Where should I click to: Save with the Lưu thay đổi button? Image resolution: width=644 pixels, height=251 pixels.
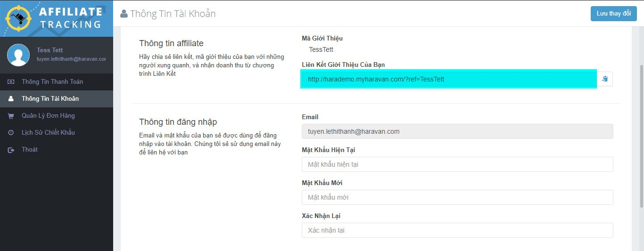point(614,14)
